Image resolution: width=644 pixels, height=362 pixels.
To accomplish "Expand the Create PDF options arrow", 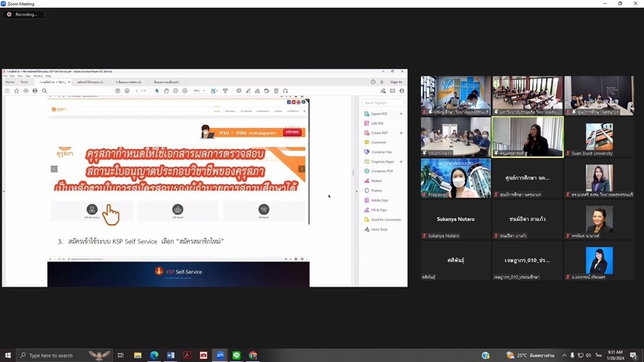I will [x=401, y=133].
